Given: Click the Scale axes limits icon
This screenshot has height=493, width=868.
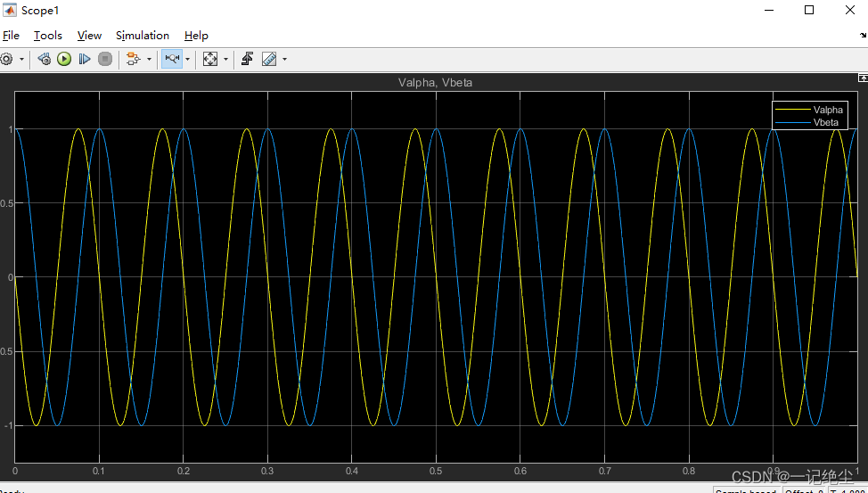Looking at the screenshot, I should point(209,59).
